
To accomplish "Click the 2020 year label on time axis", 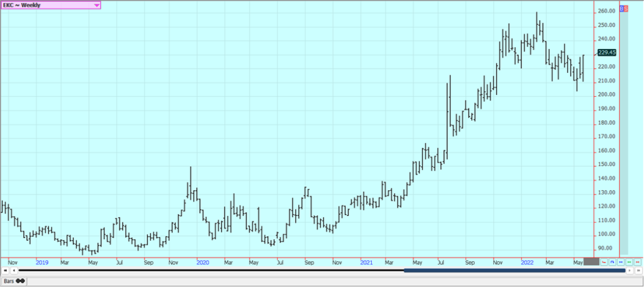I will tap(203, 262).
